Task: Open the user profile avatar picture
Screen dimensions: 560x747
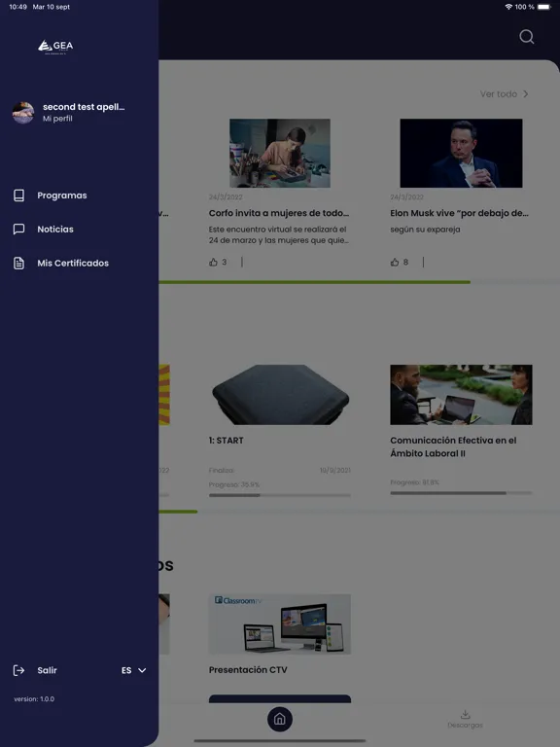Action: (23, 113)
